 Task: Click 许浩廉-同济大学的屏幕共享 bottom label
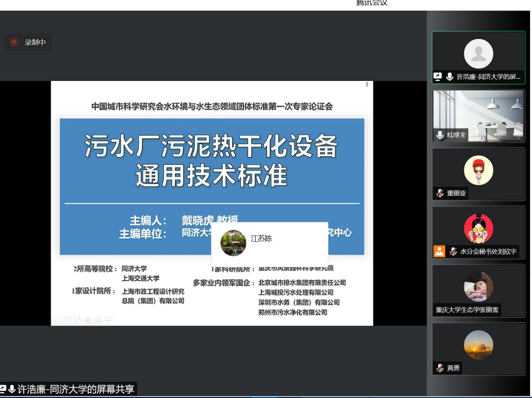(76, 389)
